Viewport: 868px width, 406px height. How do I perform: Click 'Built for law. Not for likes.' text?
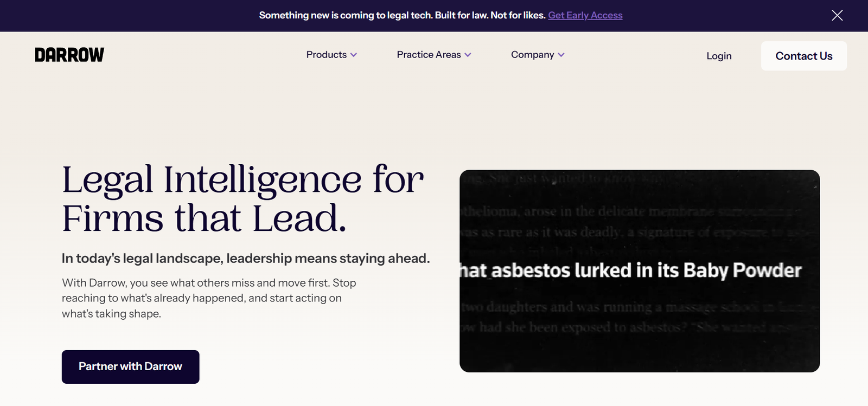(x=490, y=15)
